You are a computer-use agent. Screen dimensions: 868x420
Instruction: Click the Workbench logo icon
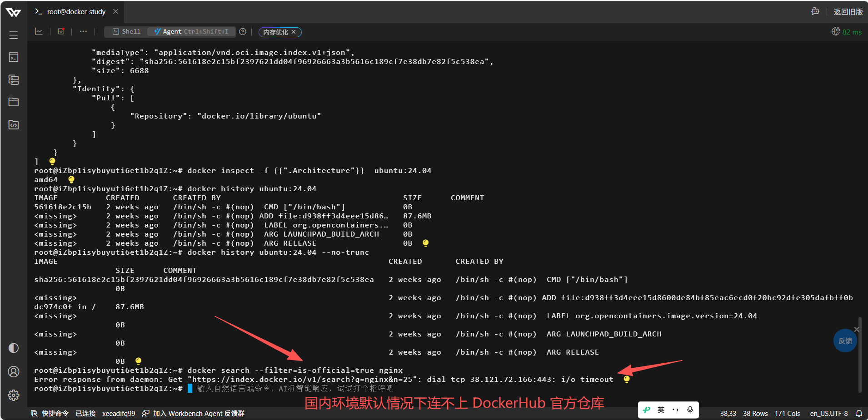tap(14, 12)
